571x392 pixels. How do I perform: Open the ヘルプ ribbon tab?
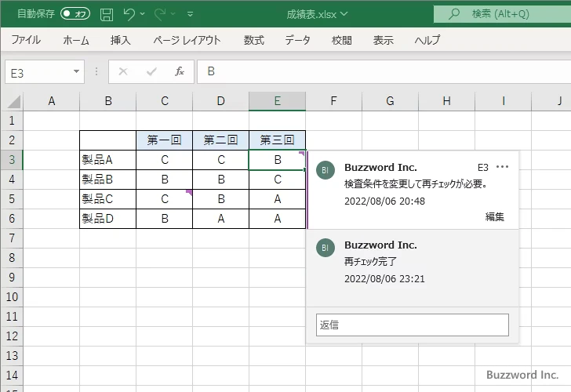(427, 40)
